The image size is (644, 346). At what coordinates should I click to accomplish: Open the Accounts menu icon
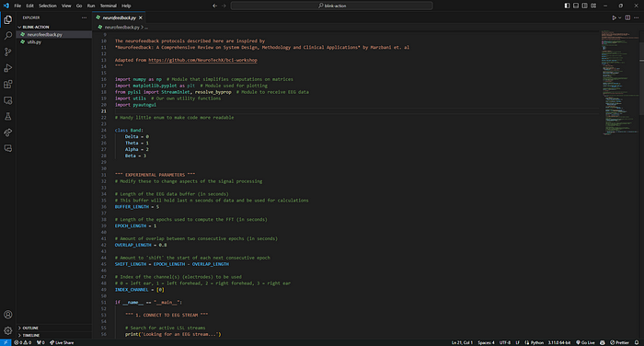(x=7, y=315)
